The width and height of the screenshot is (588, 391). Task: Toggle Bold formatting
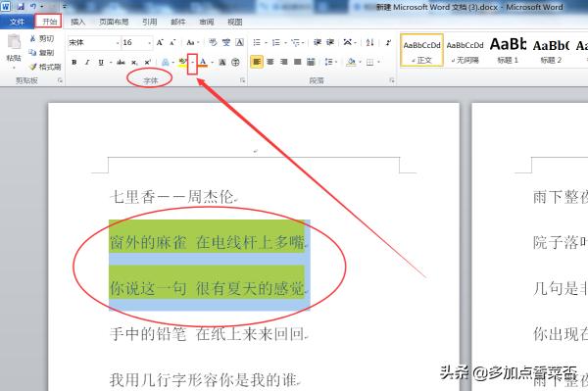click(74, 62)
